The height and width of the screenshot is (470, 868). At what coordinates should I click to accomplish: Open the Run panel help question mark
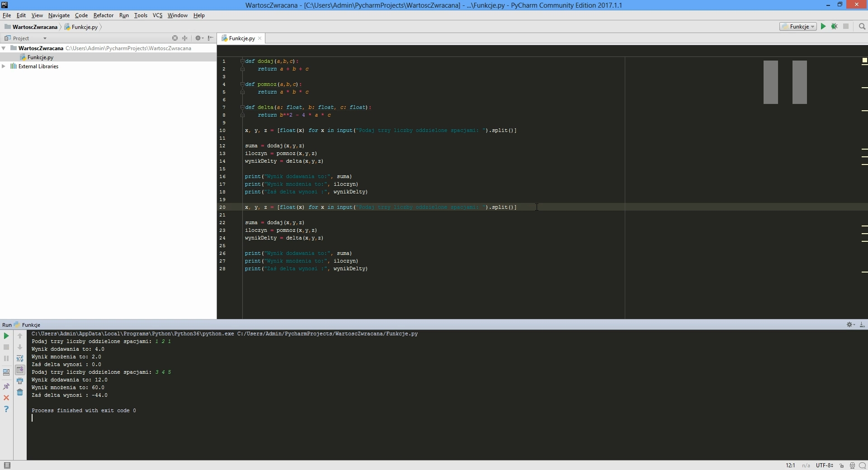pos(6,409)
